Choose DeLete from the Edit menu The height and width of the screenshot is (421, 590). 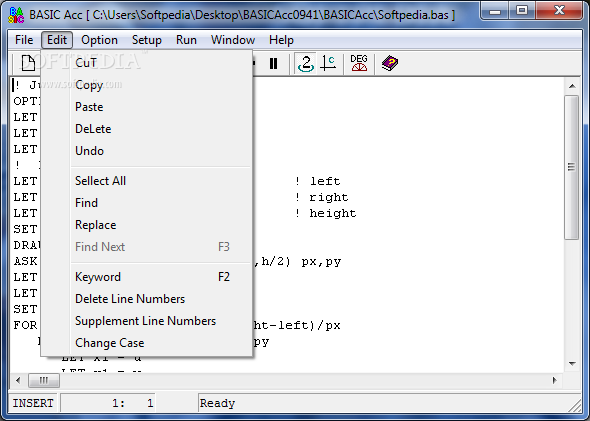pyautogui.click(x=147, y=129)
